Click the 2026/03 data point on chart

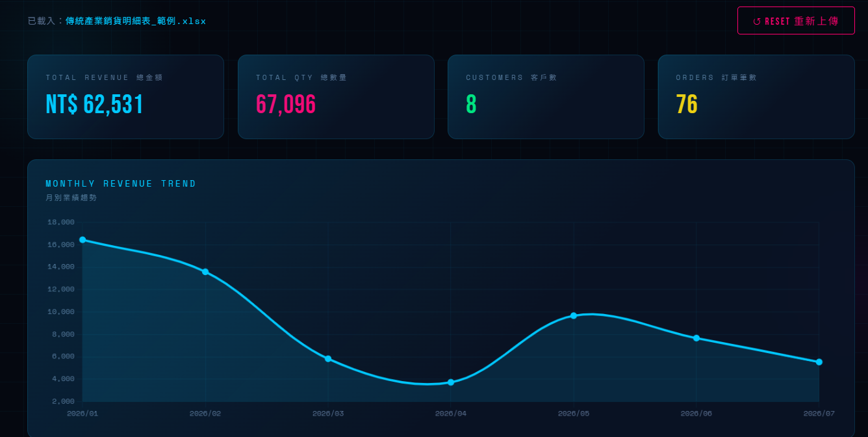tap(328, 359)
